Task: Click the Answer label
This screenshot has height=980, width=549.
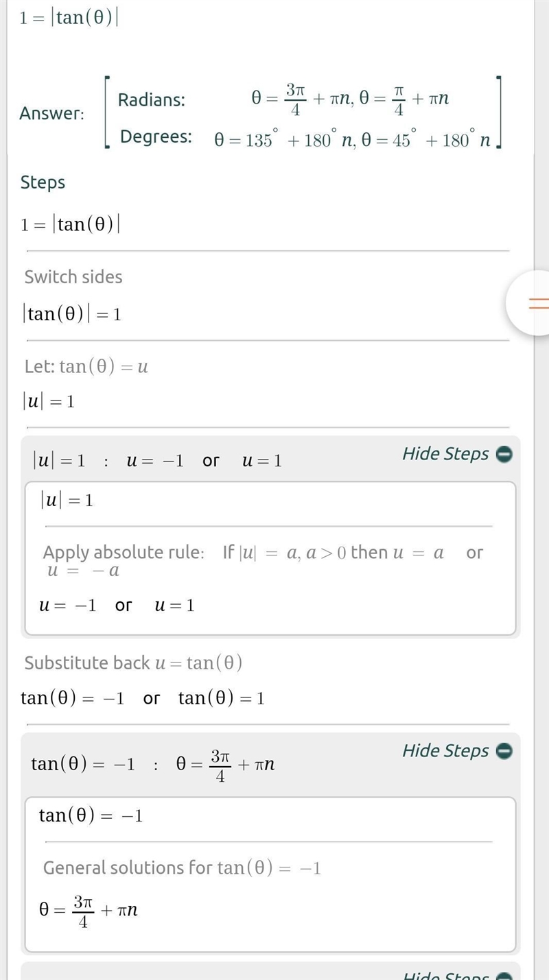Action: coord(51,114)
